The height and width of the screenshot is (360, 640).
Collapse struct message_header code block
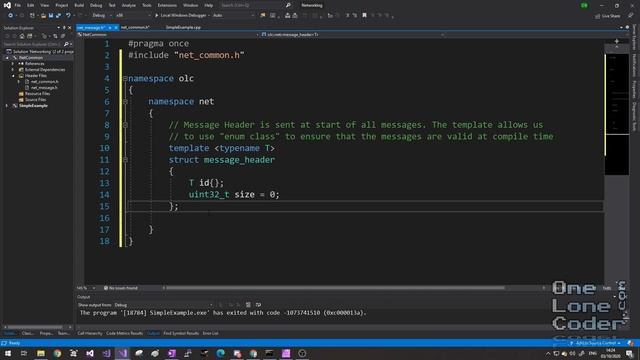coord(125,160)
